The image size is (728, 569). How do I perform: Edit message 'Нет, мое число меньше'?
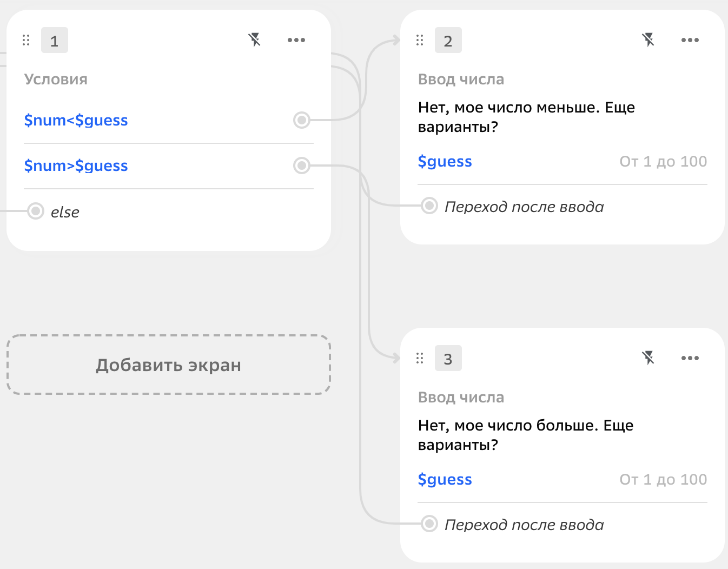(x=526, y=117)
